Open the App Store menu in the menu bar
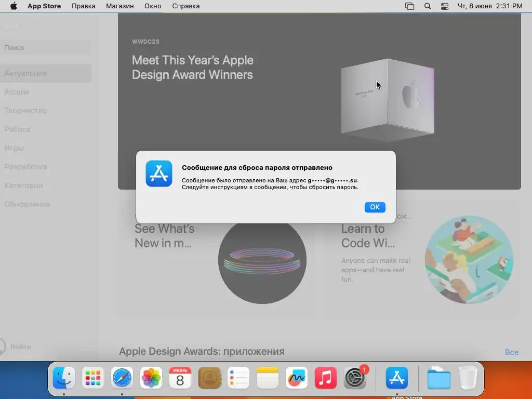 [44, 6]
